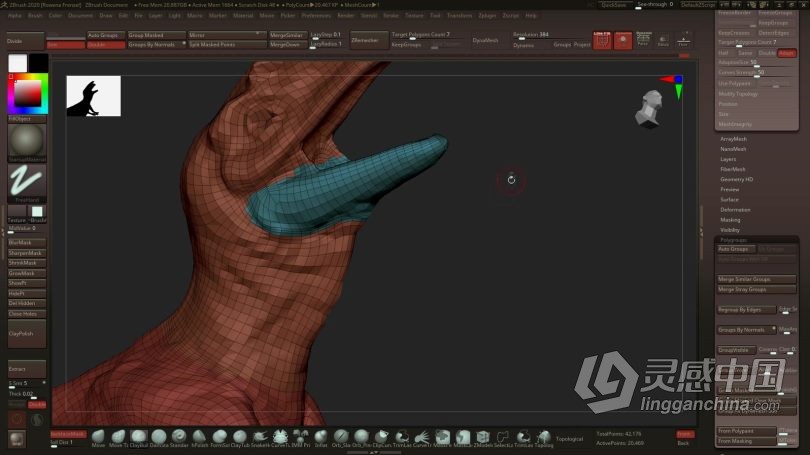Select the SnakeHook brush icon
This screenshot has width=810, height=455.
[x=260, y=437]
